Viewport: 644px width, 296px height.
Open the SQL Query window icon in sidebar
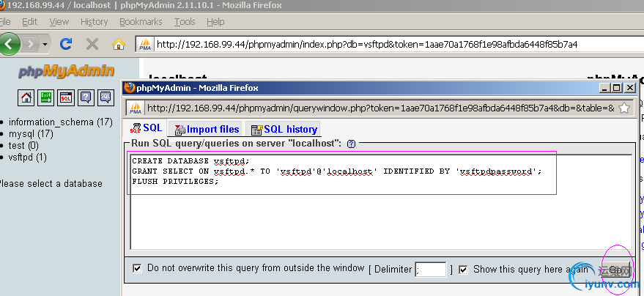66,97
